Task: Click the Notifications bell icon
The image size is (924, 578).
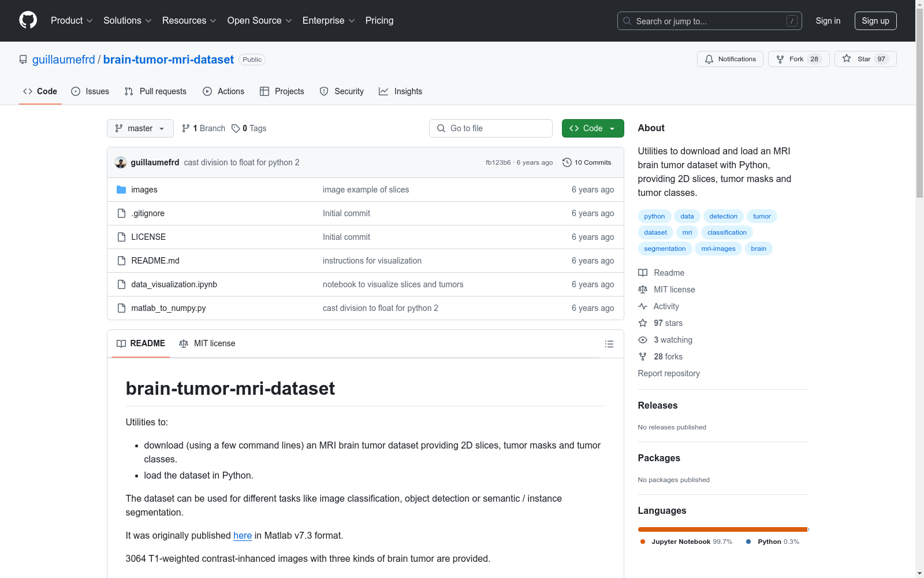Action: (709, 59)
